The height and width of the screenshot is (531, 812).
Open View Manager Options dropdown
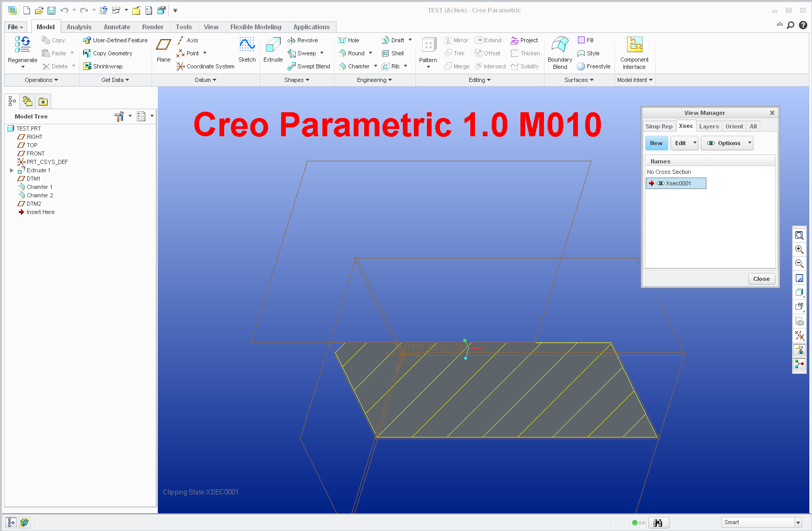coord(727,143)
